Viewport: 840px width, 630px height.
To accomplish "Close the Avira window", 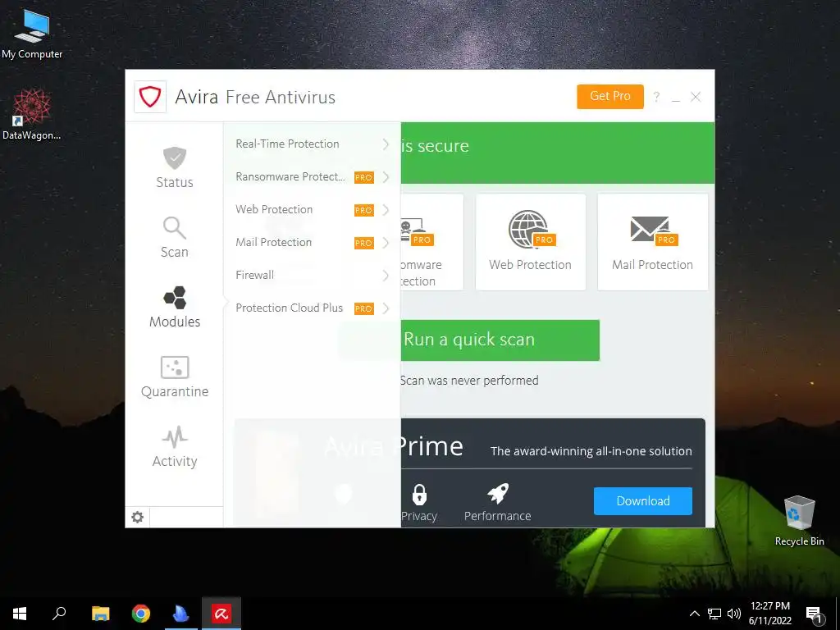I will pyautogui.click(x=696, y=97).
